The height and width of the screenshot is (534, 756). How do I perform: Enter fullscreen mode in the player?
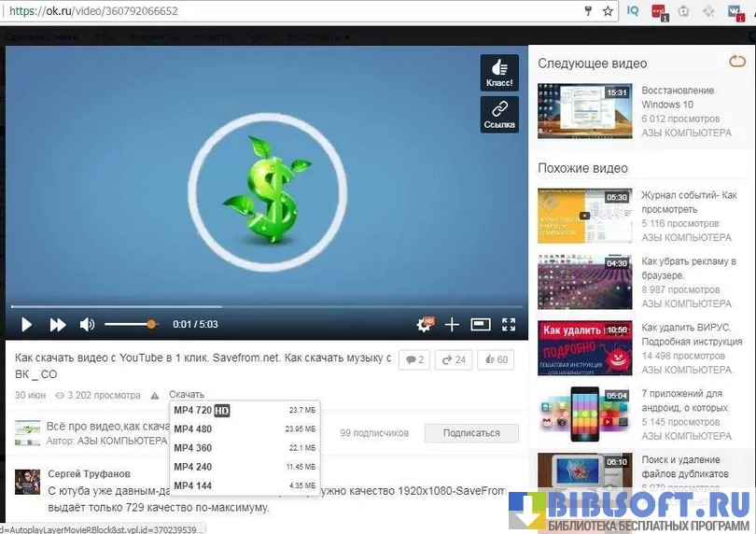coord(509,325)
